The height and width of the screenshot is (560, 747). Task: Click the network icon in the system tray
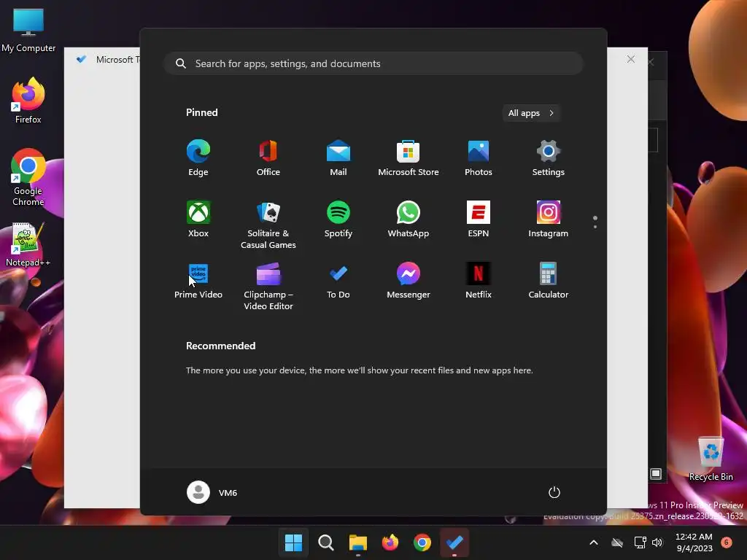pos(640,542)
